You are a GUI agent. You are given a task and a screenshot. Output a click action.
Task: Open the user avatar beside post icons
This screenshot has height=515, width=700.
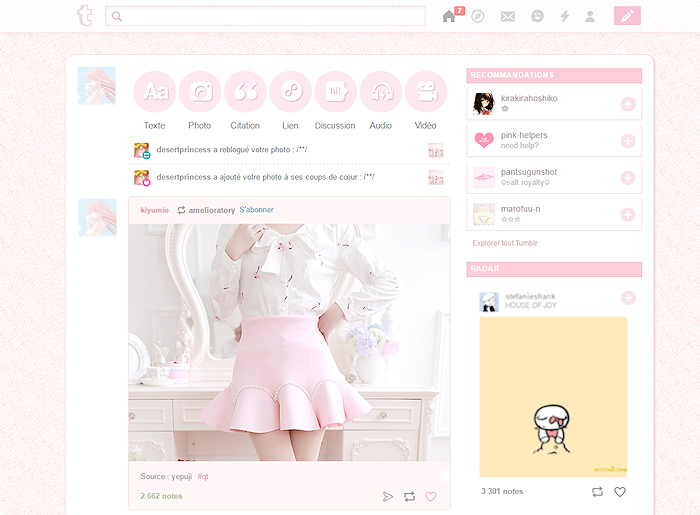coord(97,86)
